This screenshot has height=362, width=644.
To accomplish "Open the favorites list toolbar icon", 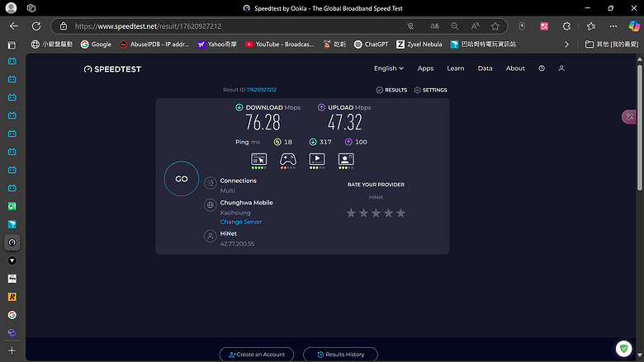I will (x=591, y=26).
